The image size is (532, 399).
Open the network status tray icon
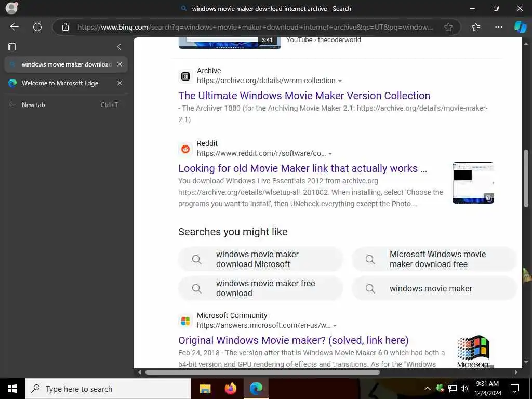tap(453, 389)
